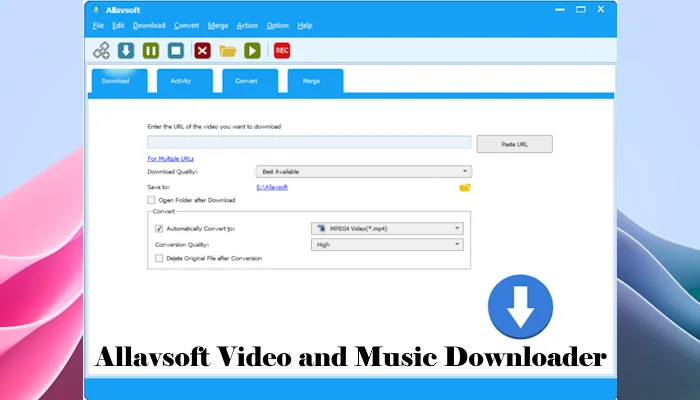Delete task with the red X icon
The width and height of the screenshot is (700, 400).
tap(202, 50)
